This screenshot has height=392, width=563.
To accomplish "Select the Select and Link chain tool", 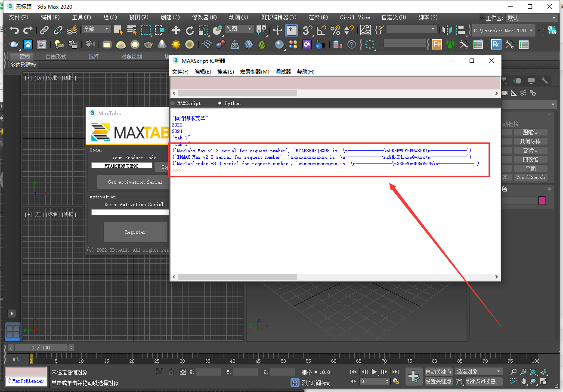I will 44,30.
